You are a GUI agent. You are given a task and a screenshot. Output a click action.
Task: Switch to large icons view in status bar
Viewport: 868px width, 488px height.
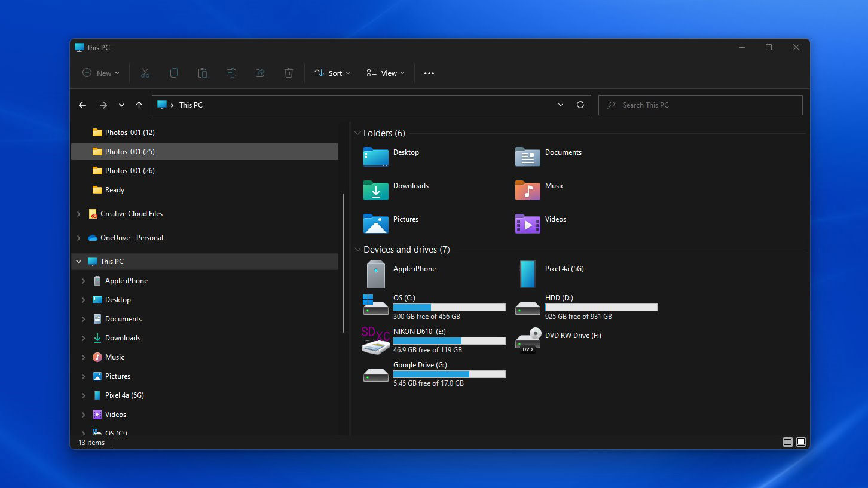tap(801, 442)
